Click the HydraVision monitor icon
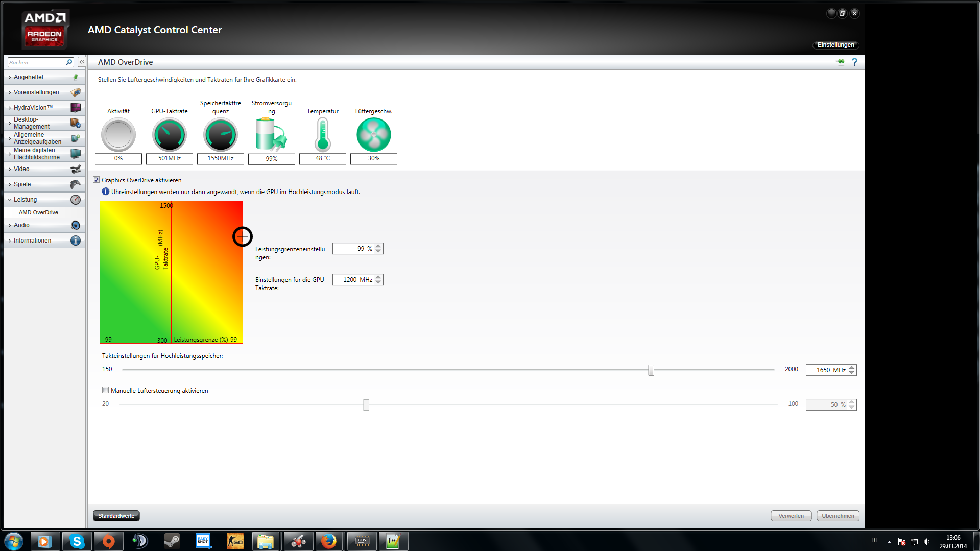This screenshot has height=551, width=980. [76, 108]
